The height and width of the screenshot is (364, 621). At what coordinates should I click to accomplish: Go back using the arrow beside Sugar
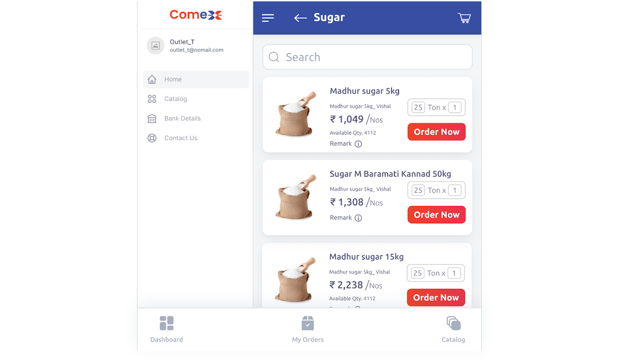[x=300, y=18]
